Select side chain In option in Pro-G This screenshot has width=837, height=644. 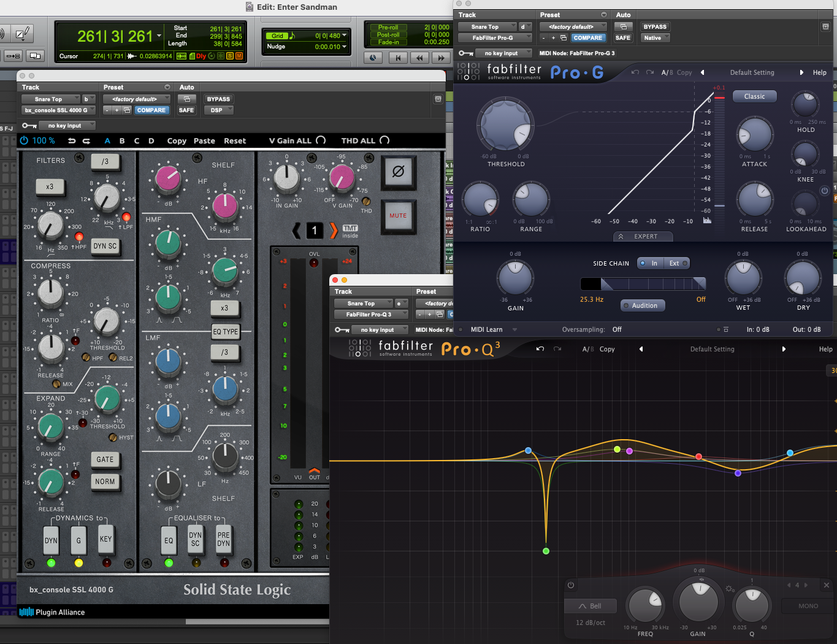coord(650,263)
